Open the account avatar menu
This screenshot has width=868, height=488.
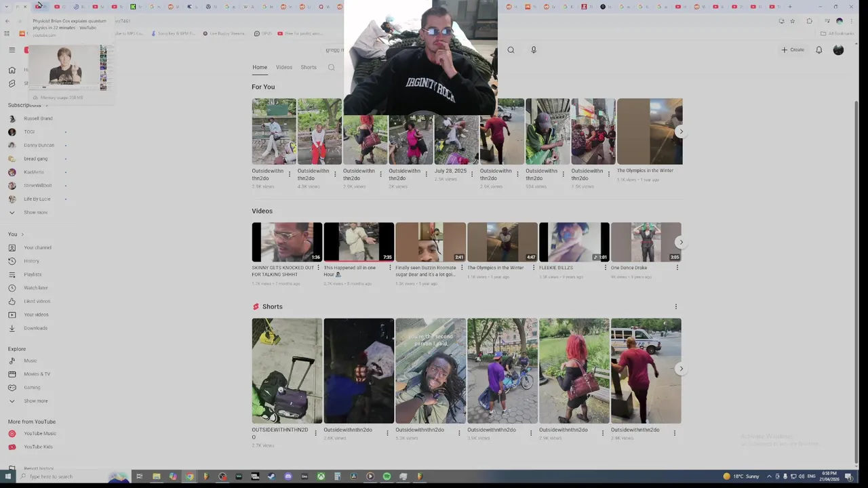click(838, 49)
